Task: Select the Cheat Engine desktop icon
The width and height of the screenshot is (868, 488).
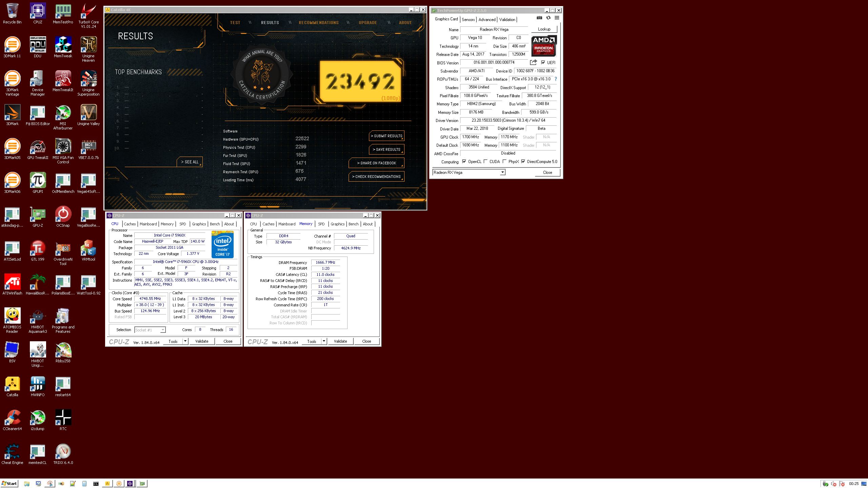Action: 12,454
